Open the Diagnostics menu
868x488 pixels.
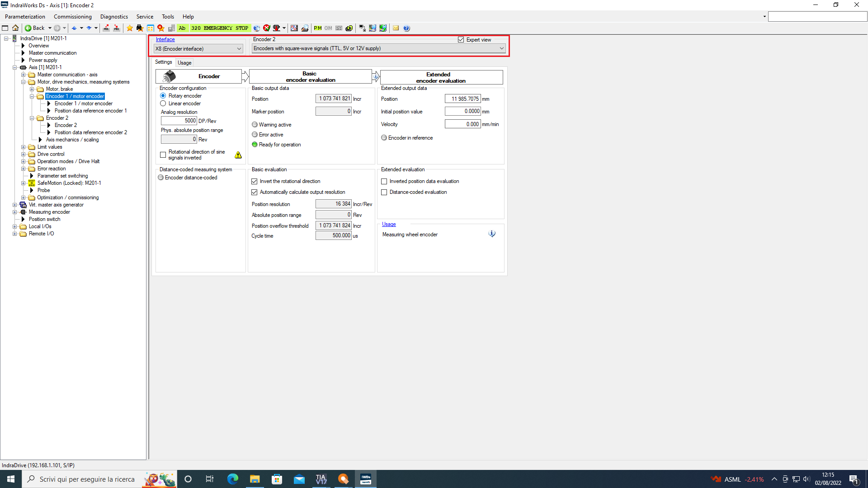click(x=114, y=17)
